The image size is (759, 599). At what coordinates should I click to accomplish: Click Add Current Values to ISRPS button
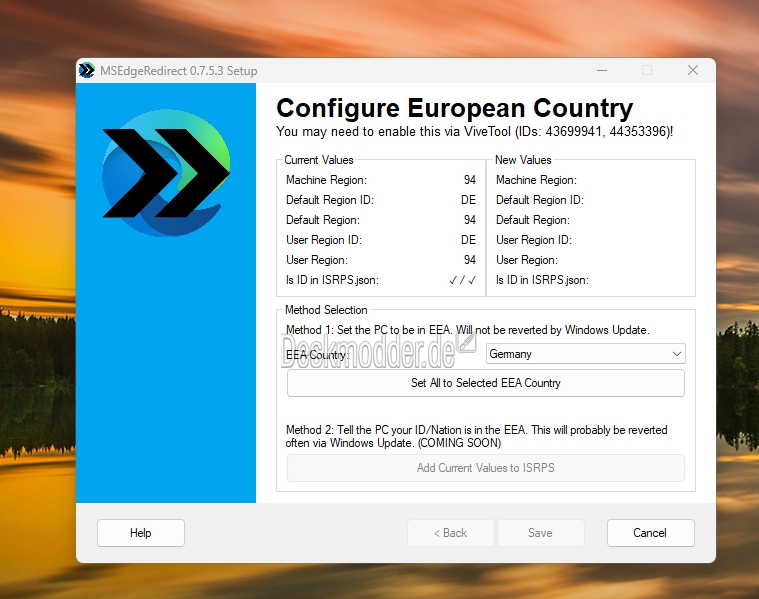point(486,468)
